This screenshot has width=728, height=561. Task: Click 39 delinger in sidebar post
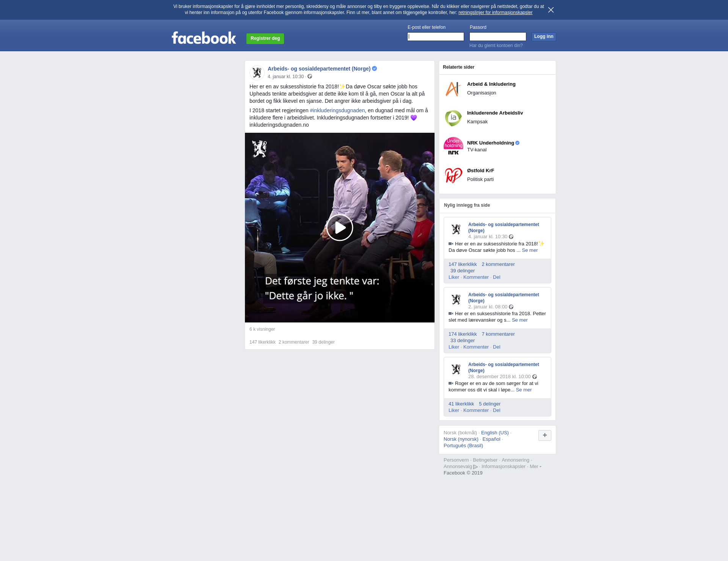pyautogui.click(x=463, y=271)
